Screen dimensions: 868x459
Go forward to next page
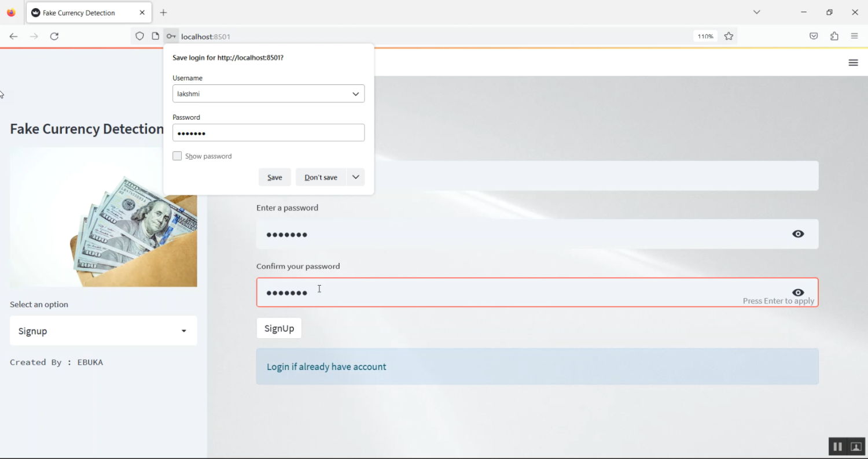pyautogui.click(x=34, y=36)
